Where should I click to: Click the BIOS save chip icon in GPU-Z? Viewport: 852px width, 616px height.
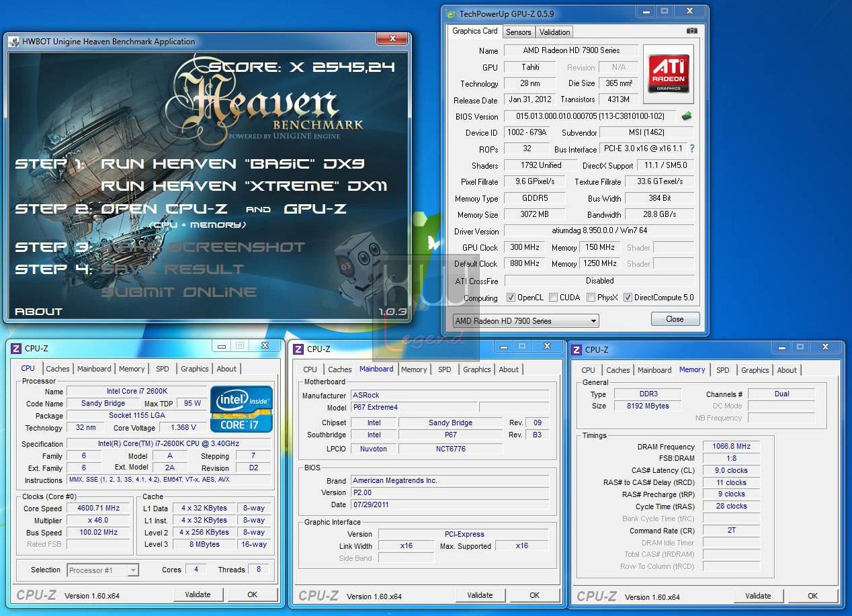[x=687, y=116]
